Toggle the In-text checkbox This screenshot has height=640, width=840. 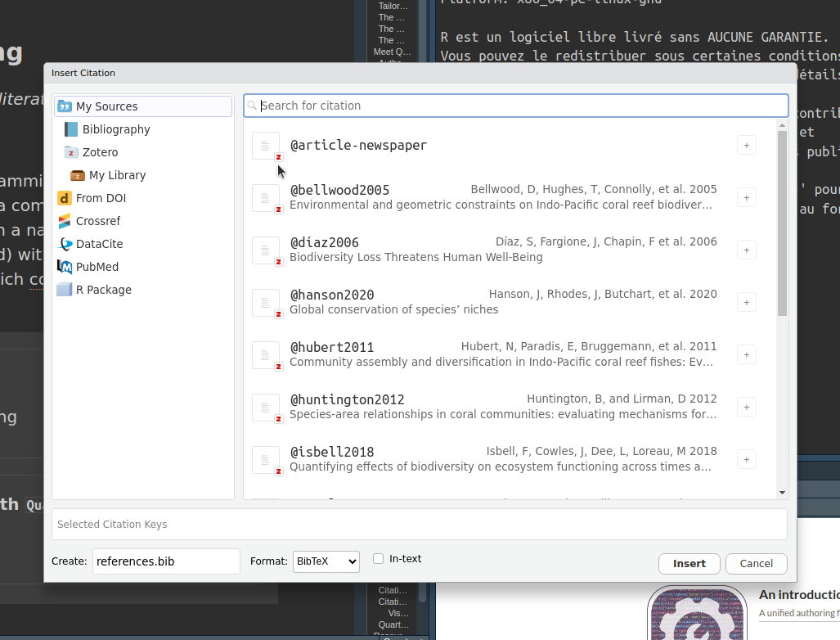click(378, 559)
